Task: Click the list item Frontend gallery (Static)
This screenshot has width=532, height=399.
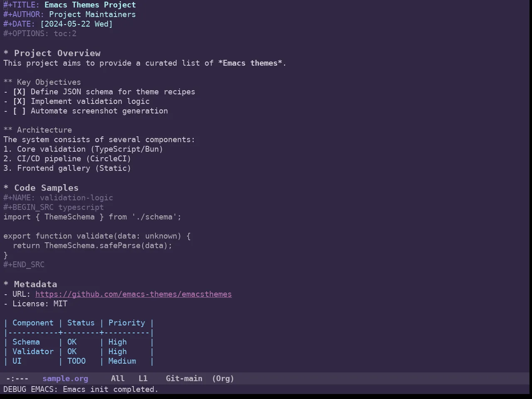Action: tap(67, 168)
